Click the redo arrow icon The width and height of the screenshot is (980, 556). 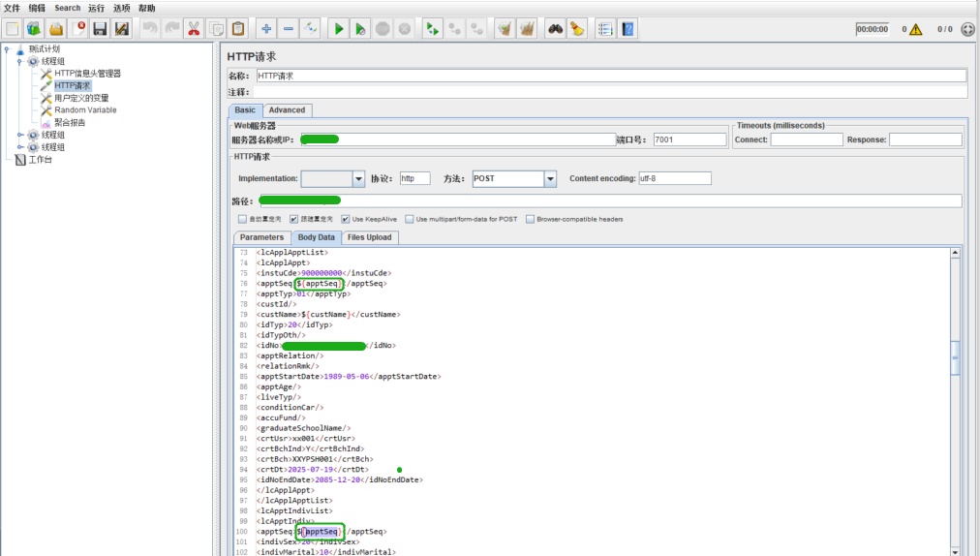171,29
